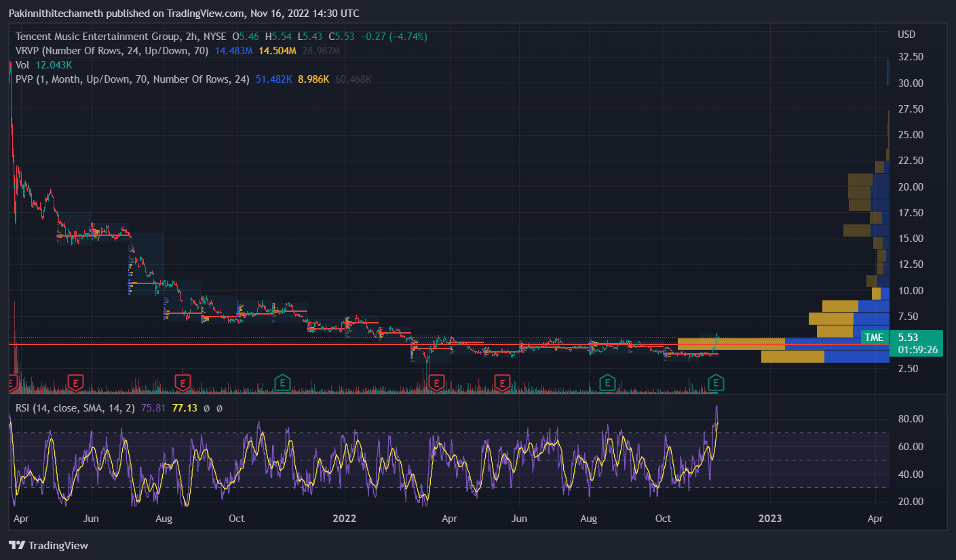Viewport: 956px width, 560px height.
Task: Click the 25.00 price scale label
Action: (910, 135)
